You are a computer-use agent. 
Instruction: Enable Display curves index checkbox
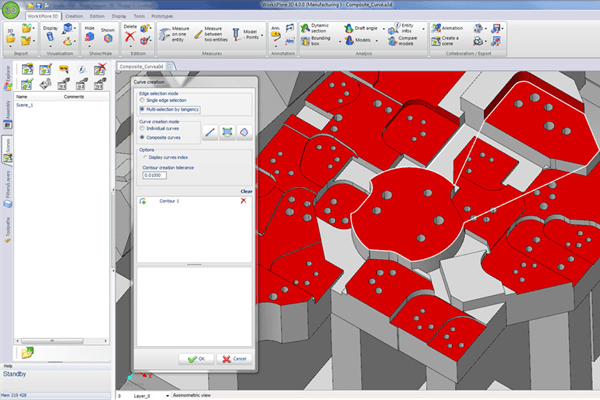tap(142, 157)
